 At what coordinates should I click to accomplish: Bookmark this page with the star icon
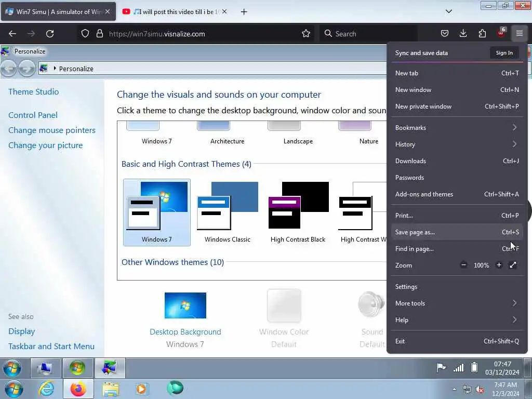point(305,33)
